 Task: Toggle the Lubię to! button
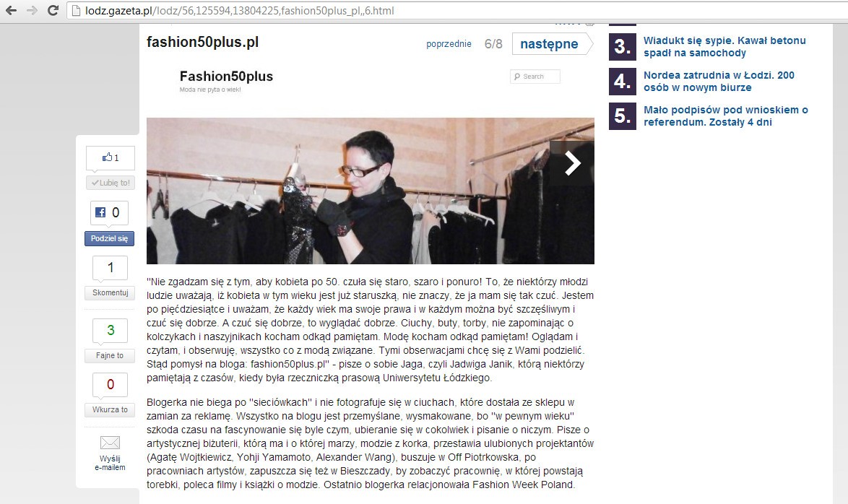coord(111,183)
